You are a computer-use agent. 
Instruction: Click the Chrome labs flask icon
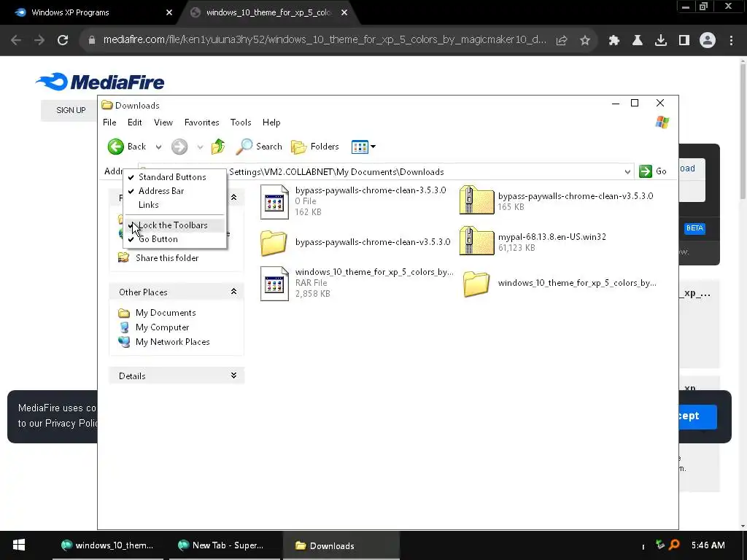(x=638, y=41)
